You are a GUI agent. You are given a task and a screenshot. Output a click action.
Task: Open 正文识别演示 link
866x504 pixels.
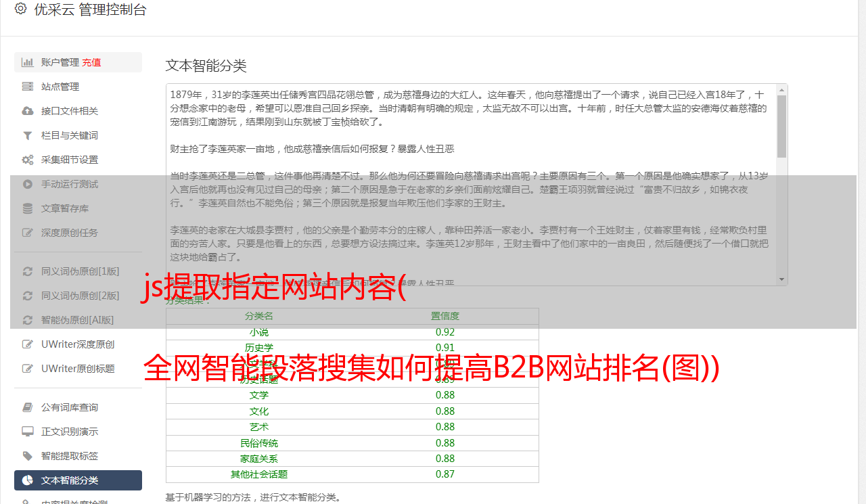tap(70, 432)
